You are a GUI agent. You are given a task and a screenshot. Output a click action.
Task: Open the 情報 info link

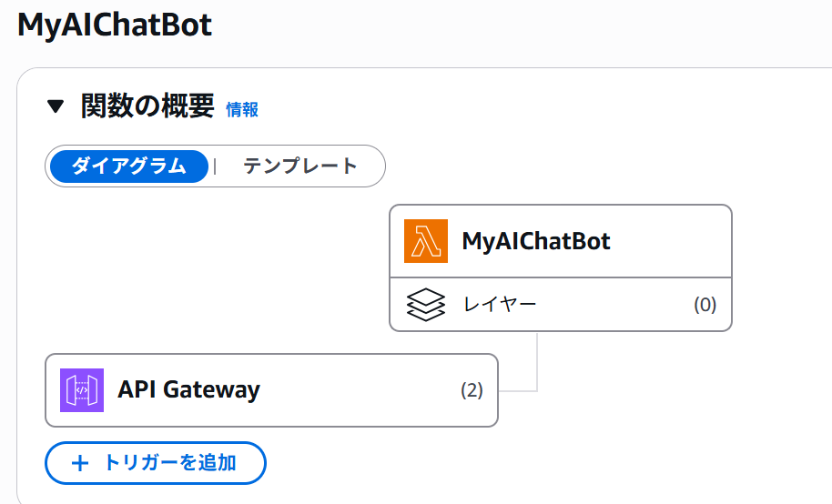tap(242, 110)
